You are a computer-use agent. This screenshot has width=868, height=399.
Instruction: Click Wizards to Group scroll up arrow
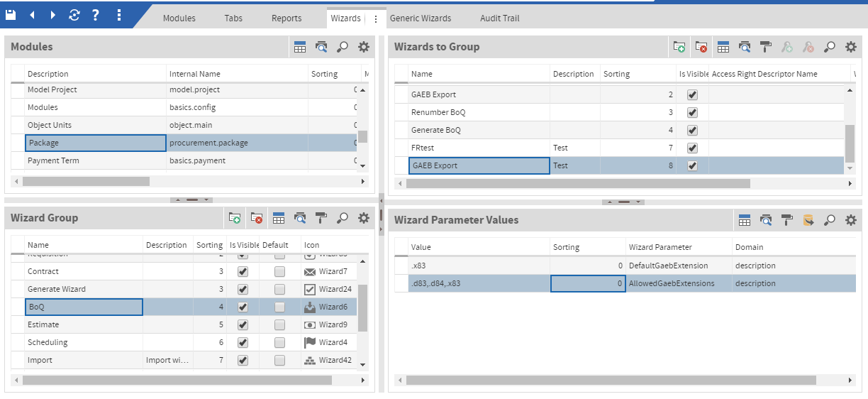[850, 90]
